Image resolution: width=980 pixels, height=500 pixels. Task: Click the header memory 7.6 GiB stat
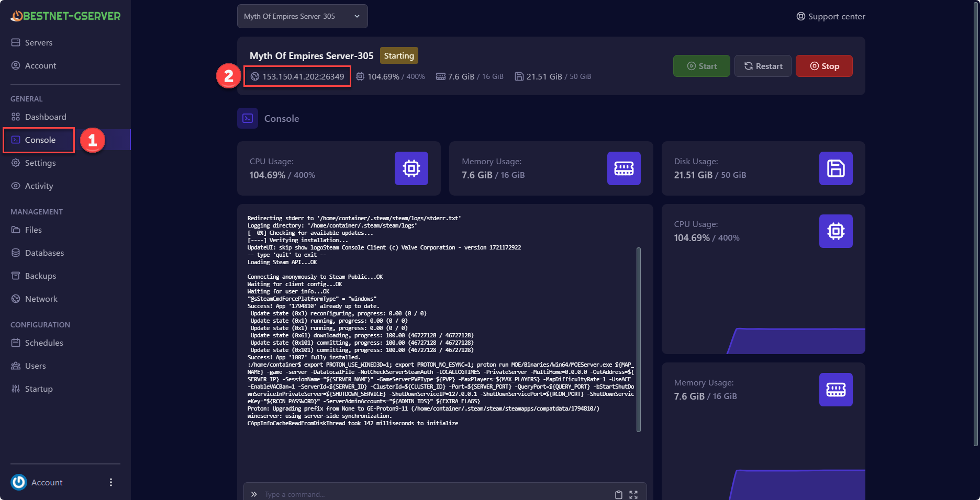470,76
